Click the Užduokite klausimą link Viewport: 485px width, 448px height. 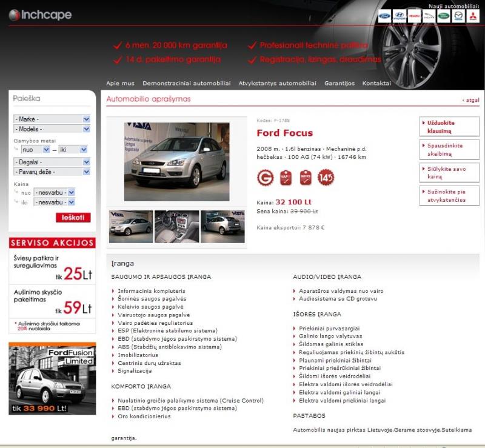click(x=449, y=127)
